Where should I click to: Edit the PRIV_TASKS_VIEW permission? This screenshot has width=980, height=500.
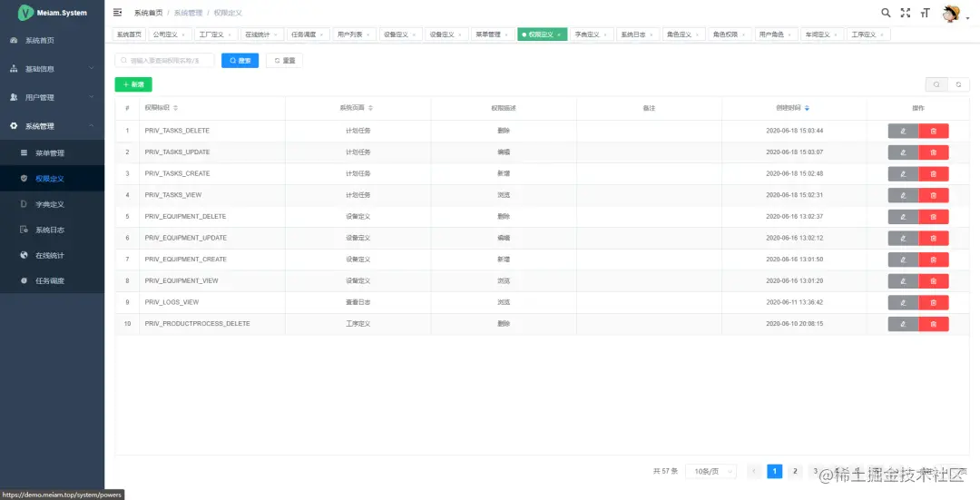pos(903,195)
